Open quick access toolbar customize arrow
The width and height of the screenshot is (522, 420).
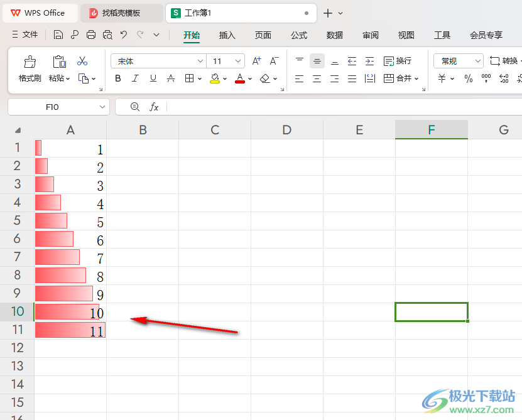[156, 35]
